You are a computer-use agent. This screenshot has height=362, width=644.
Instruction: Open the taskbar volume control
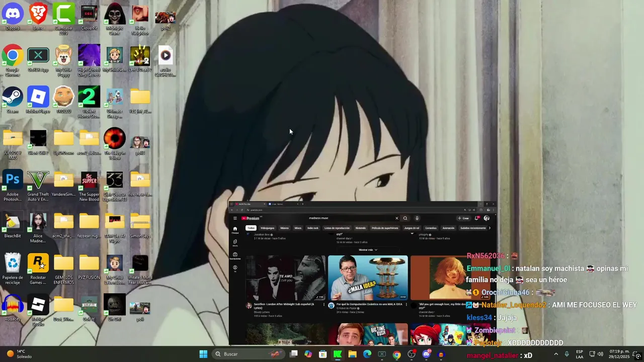[600, 354]
